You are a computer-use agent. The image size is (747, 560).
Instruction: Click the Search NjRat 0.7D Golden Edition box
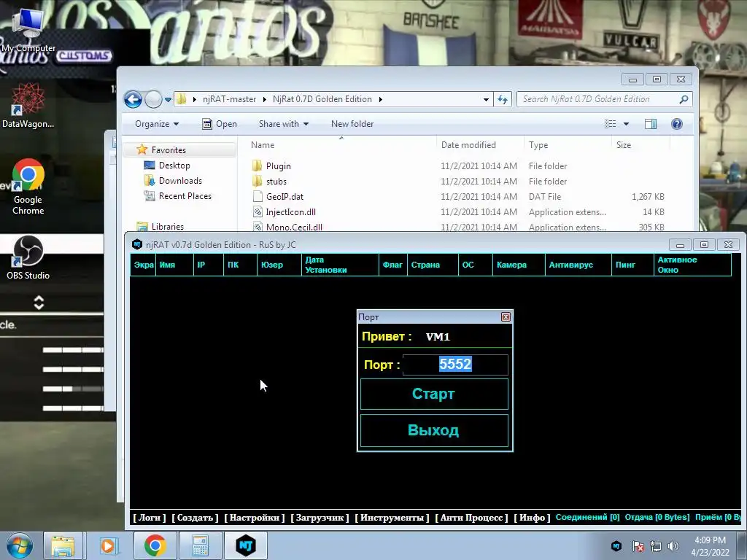click(x=604, y=99)
